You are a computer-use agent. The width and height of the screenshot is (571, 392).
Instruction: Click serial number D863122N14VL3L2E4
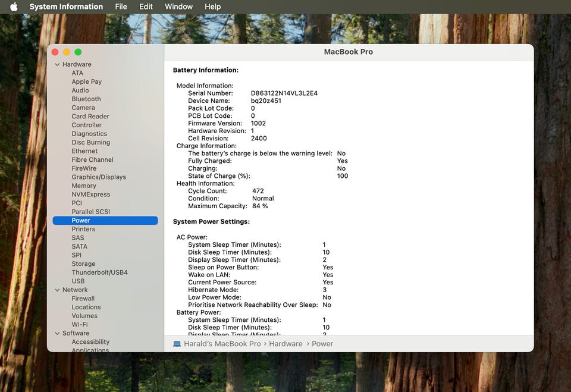284,93
